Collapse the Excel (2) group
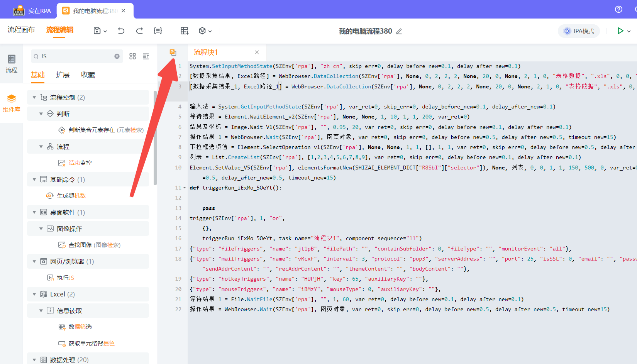Screen dimensions: 637x364 point(34,295)
